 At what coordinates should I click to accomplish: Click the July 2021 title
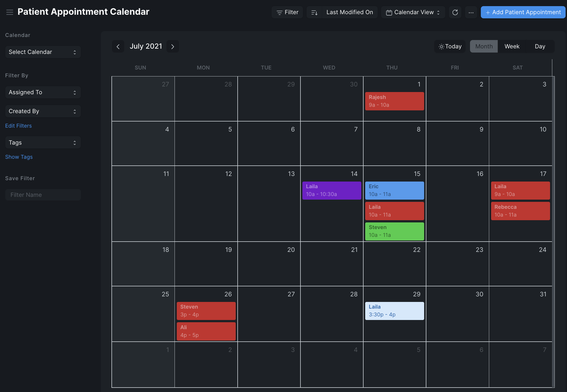146,46
